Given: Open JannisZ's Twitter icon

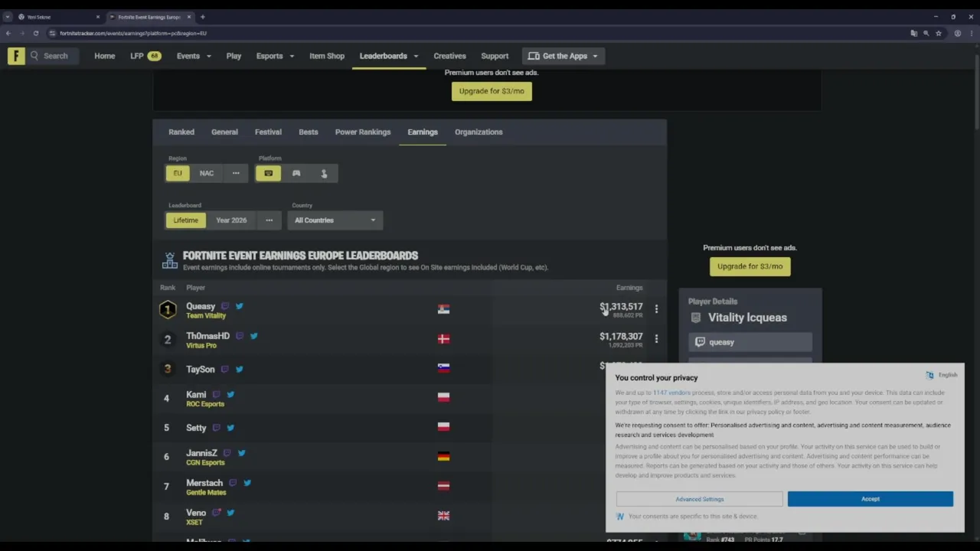Looking at the screenshot, I should 242,453.
